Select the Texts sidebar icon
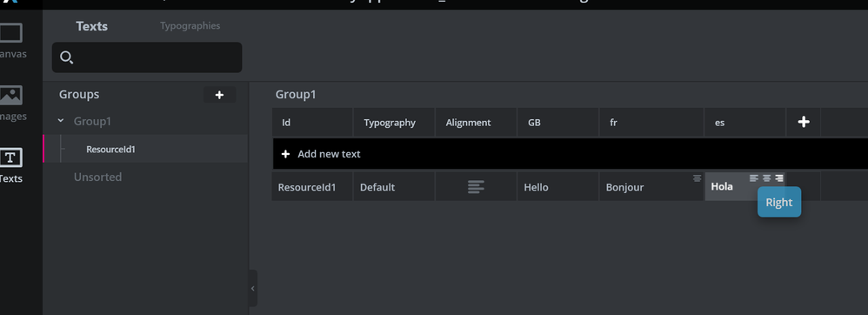The image size is (868, 315). (10, 165)
